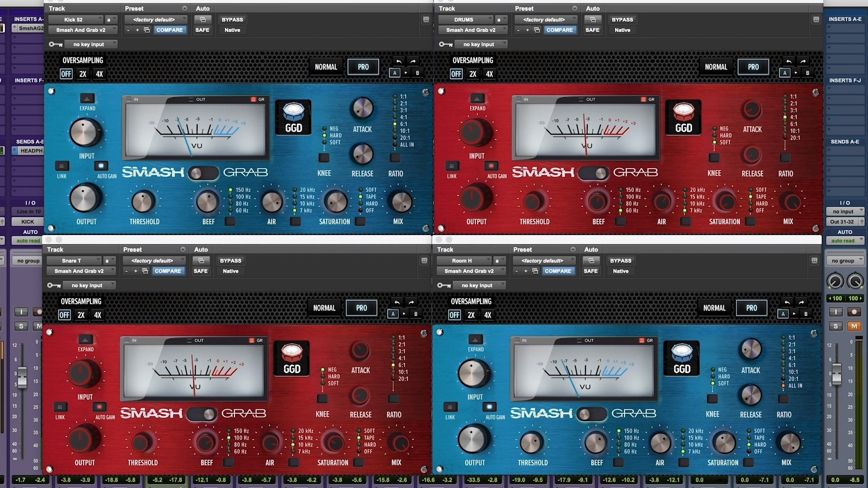Click Native button in Kick 52 window
Viewport: 868px width, 488px height.
pyautogui.click(x=232, y=30)
